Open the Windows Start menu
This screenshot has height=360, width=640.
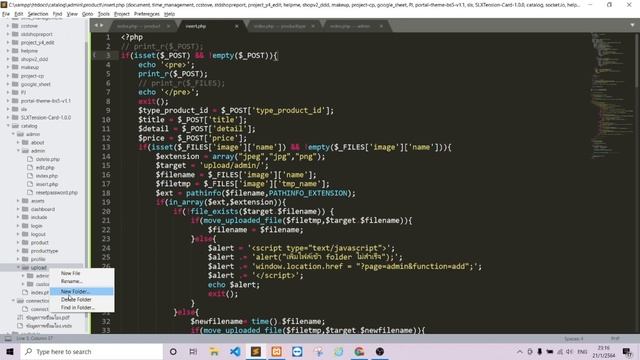10,351
